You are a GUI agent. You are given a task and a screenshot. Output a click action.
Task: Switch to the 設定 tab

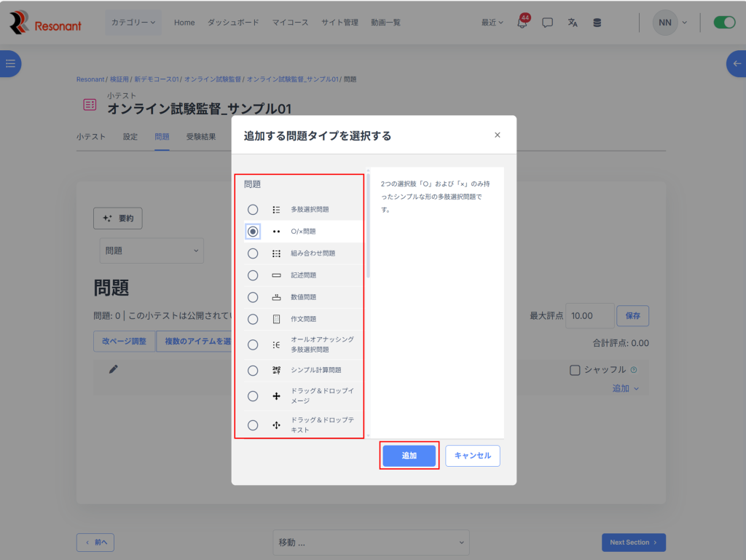pos(130,137)
